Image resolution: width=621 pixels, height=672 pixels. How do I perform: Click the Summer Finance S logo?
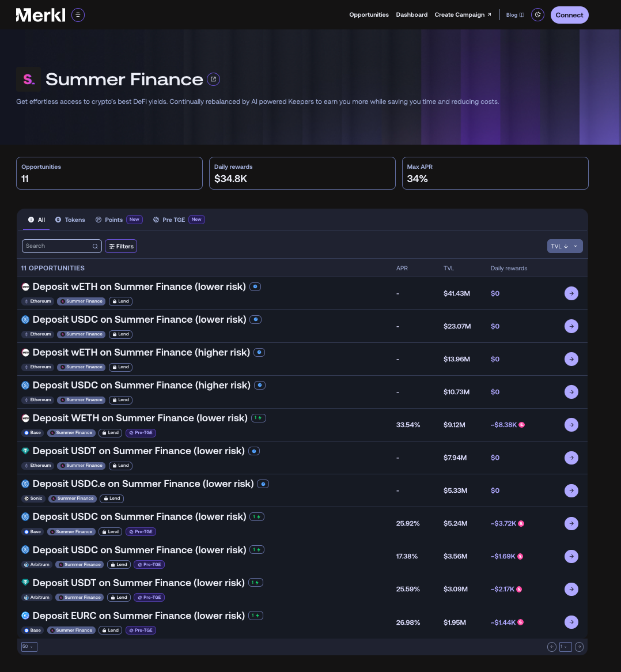tap(28, 80)
